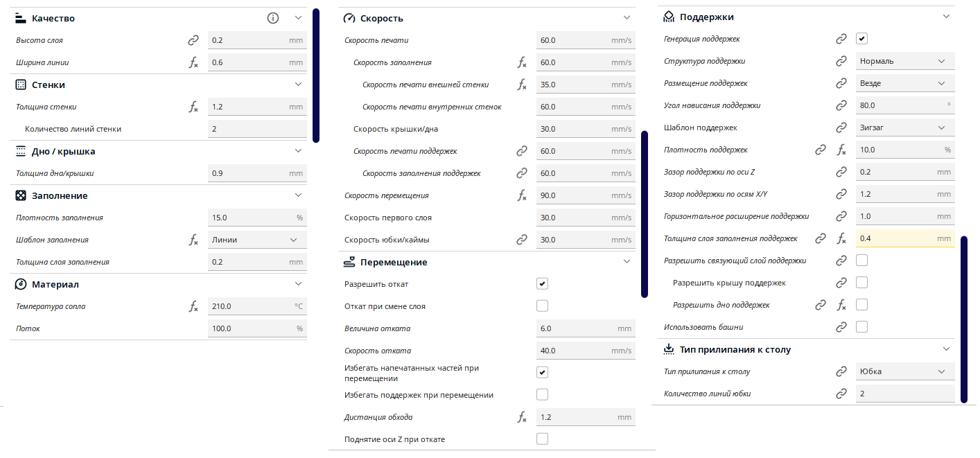
Task: Click the fx icon beside Скорость перемещения
Action: [522, 195]
